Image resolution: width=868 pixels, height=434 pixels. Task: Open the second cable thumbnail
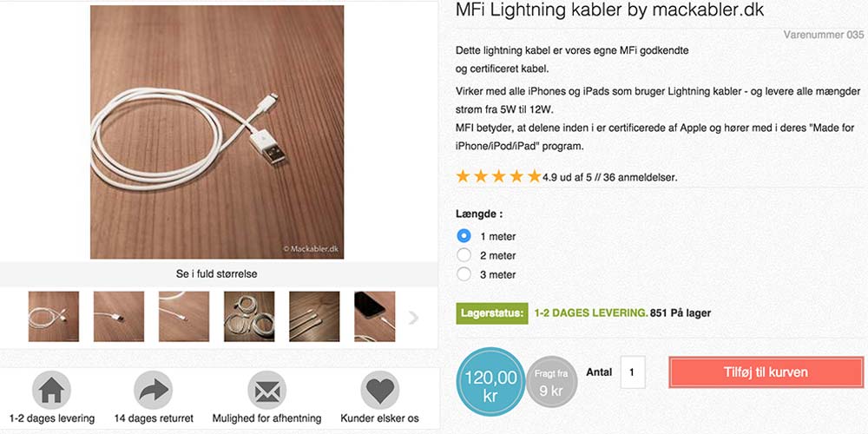pos(119,317)
